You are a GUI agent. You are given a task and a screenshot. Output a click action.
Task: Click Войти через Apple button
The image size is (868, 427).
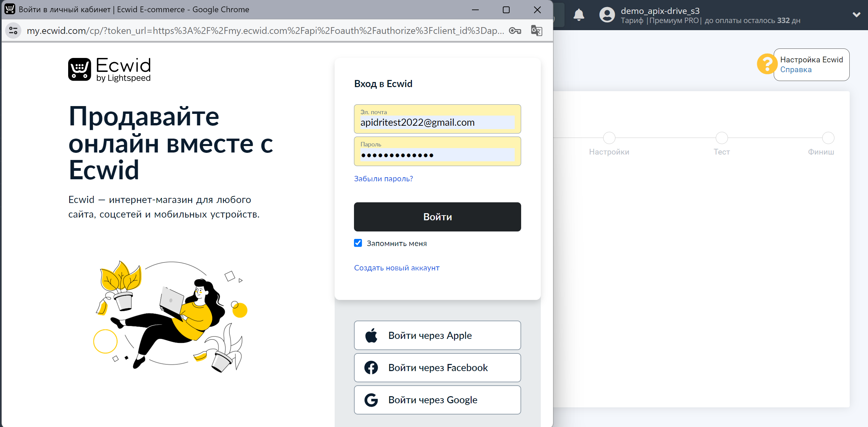click(437, 335)
